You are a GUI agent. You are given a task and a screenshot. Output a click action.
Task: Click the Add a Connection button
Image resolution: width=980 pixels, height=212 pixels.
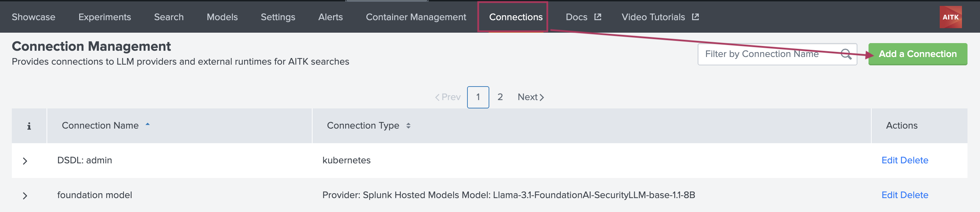(x=917, y=54)
